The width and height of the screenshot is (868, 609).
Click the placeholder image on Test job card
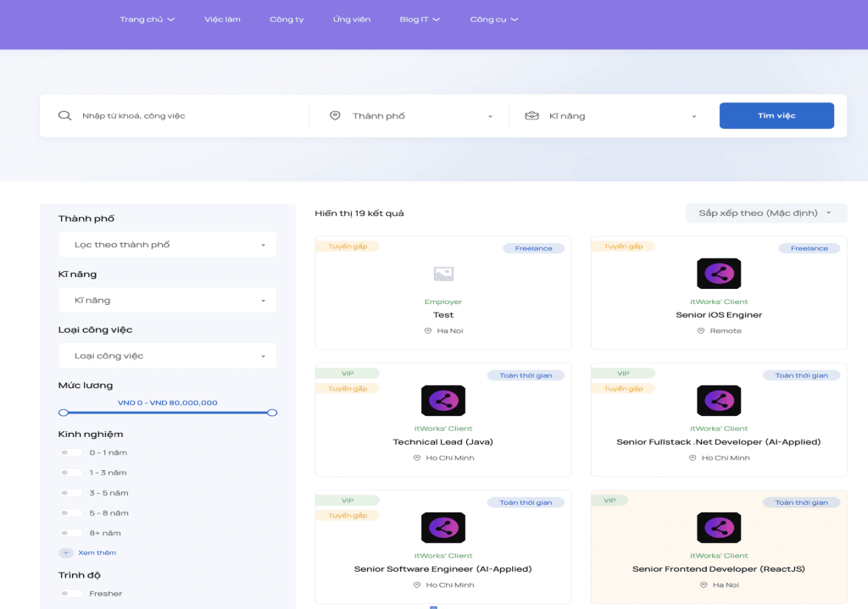443,274
